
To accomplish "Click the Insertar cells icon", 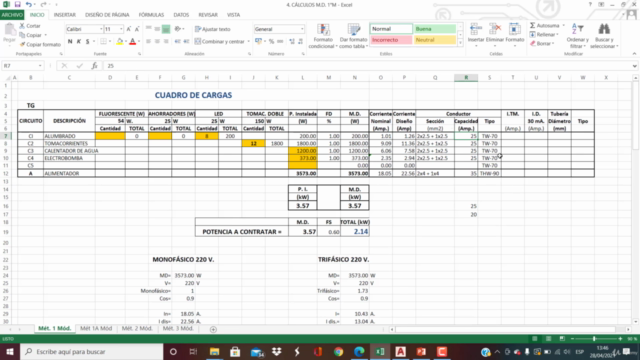I will pos(476,29).
